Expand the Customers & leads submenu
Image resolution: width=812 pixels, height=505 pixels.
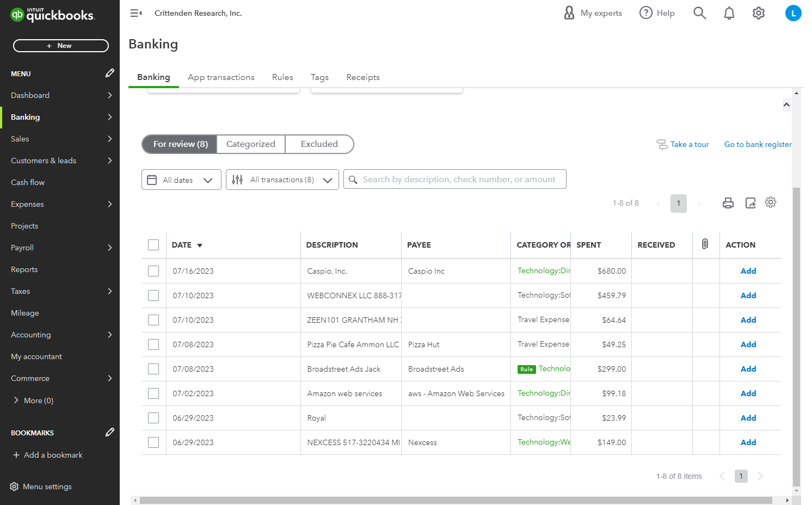(x=110, y=161)
